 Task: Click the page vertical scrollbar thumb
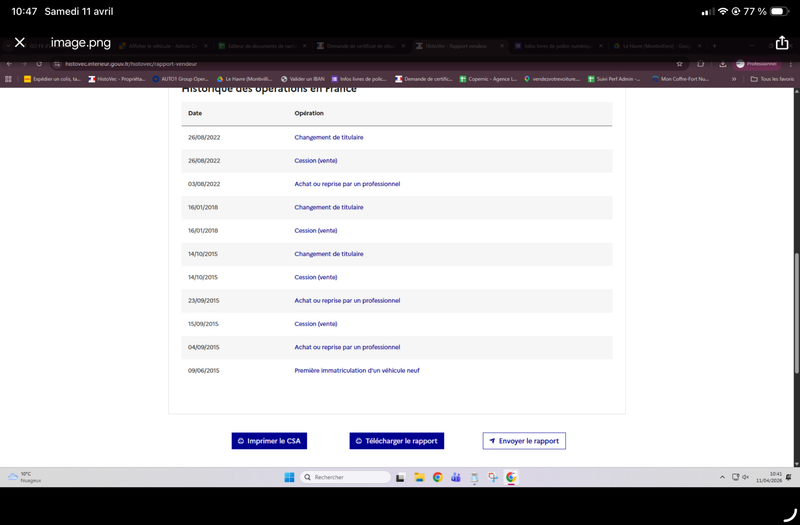(x=796, y=313)
